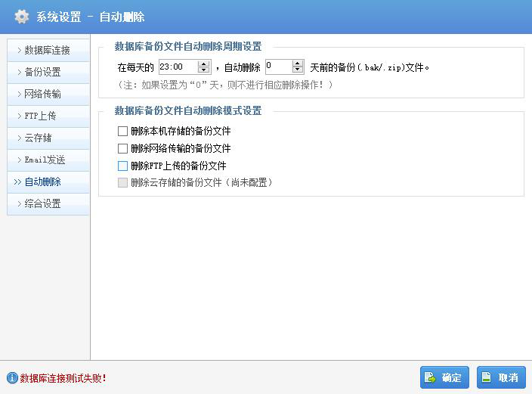532x394 pixels.
Task: Confirm settings with 确定 button
Action: coord(444,377)
